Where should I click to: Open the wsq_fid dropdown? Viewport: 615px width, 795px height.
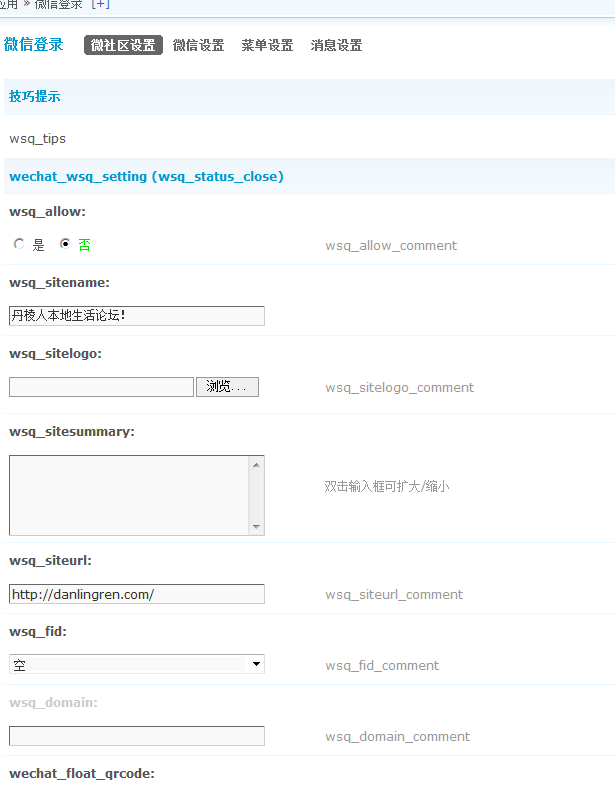137,664
